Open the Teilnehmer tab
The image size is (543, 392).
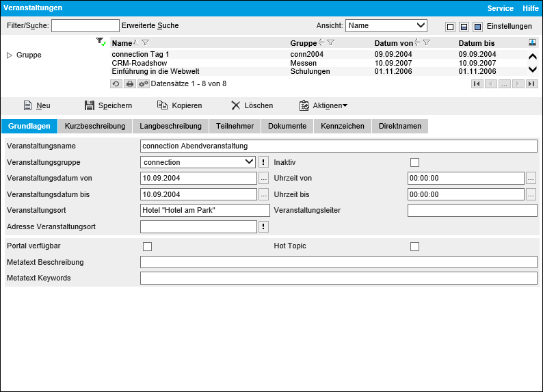pos(235,126)
